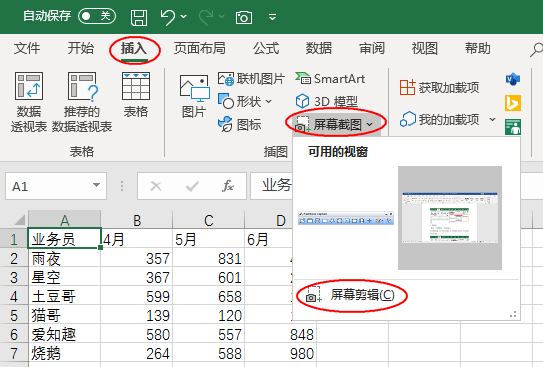Click 推荐的数据透视表 (Recommended PivotTables)

(82, 102)
